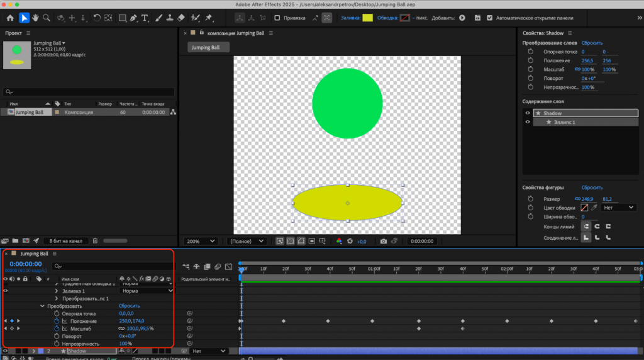644x360 pixels.
Task: Click the Jumping Ball project thumbnail
Action: [x=17, y=55]
